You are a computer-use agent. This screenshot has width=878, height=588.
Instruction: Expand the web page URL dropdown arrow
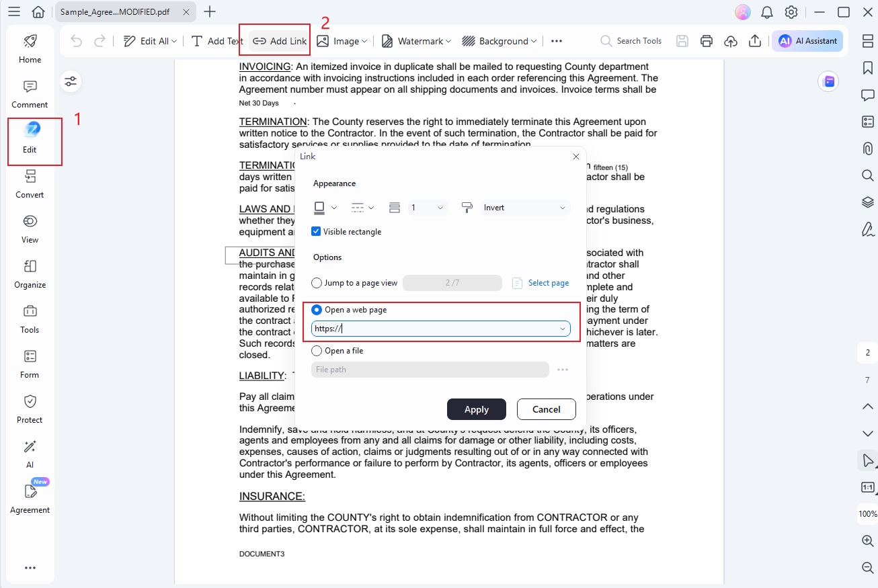click(x=563, y=329)
